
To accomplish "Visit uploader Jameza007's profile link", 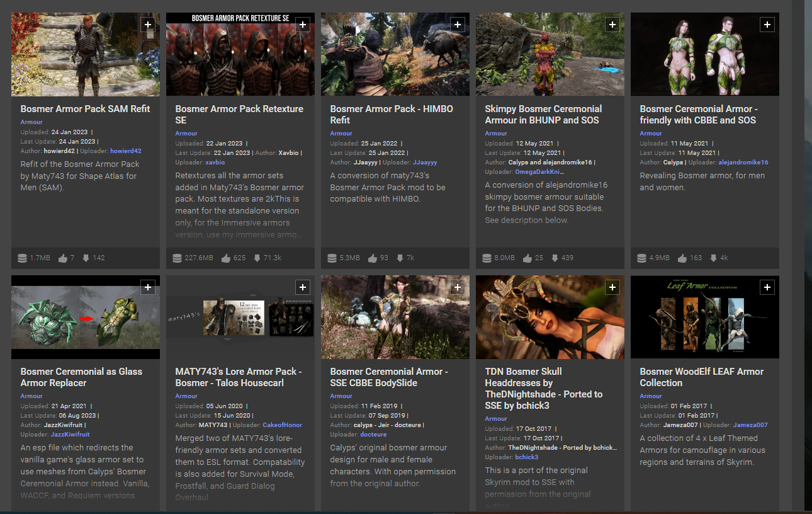I will [x=750, y=425].
